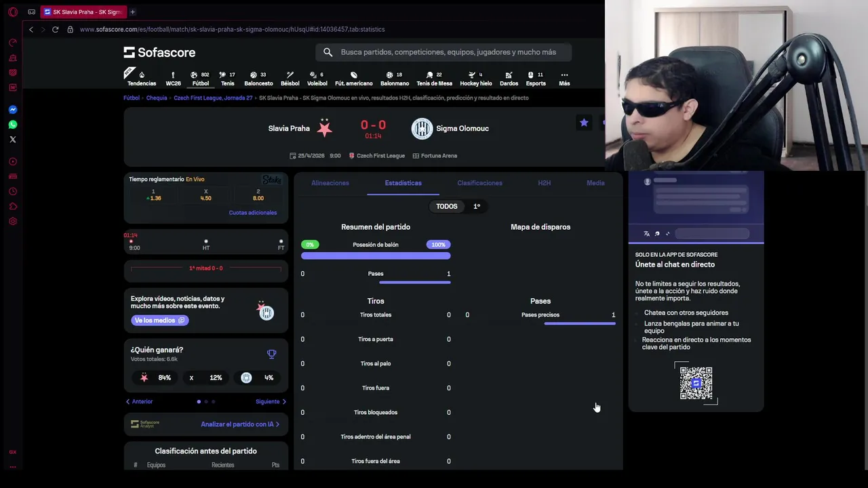
Task: Select the Balonmano sport category
Action: pyautogui.click(x=395, y=79)
